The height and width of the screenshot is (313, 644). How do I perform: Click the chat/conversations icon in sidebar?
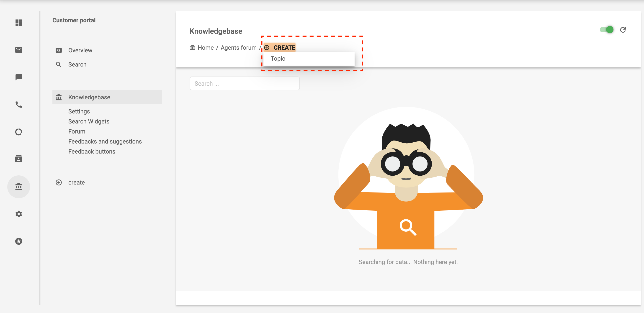19,77
